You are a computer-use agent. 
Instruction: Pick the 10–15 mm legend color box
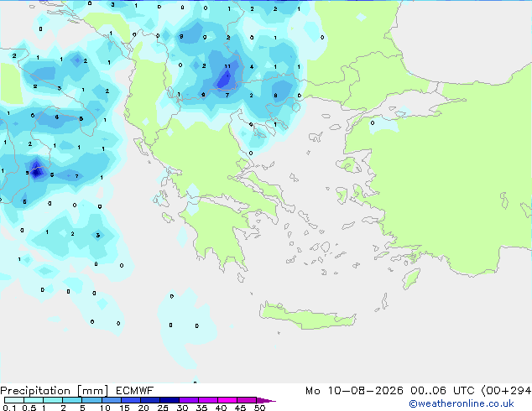(x=112, y=400)
